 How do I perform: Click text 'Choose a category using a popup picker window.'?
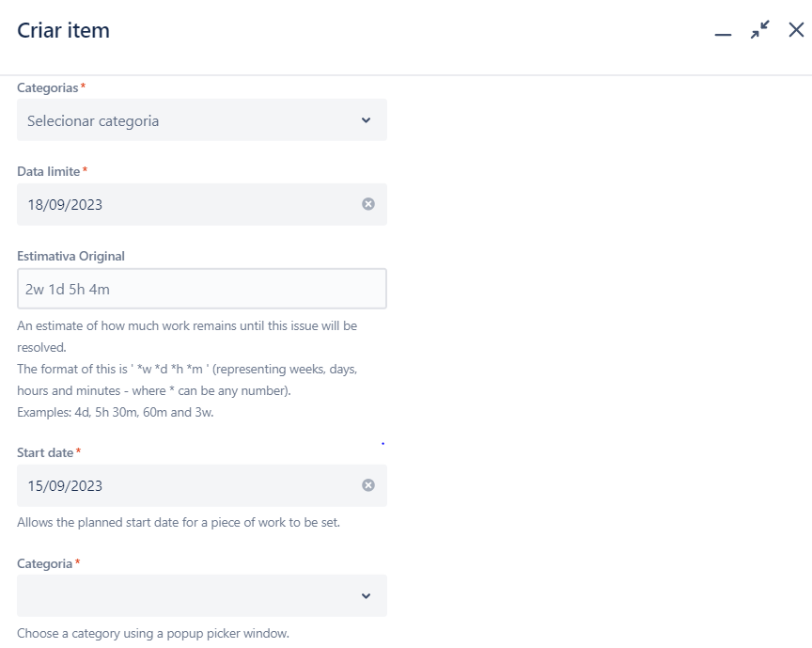click(153, 633)
